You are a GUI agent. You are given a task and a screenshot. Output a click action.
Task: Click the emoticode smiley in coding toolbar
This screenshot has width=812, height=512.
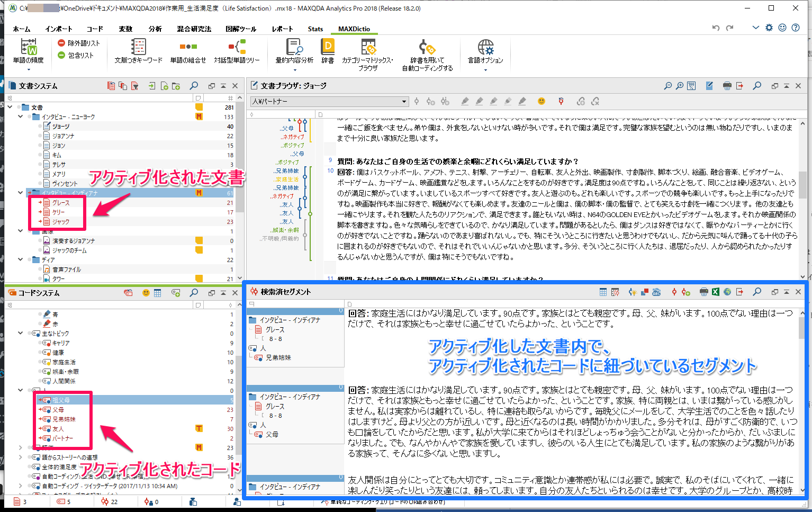point(541,101)
